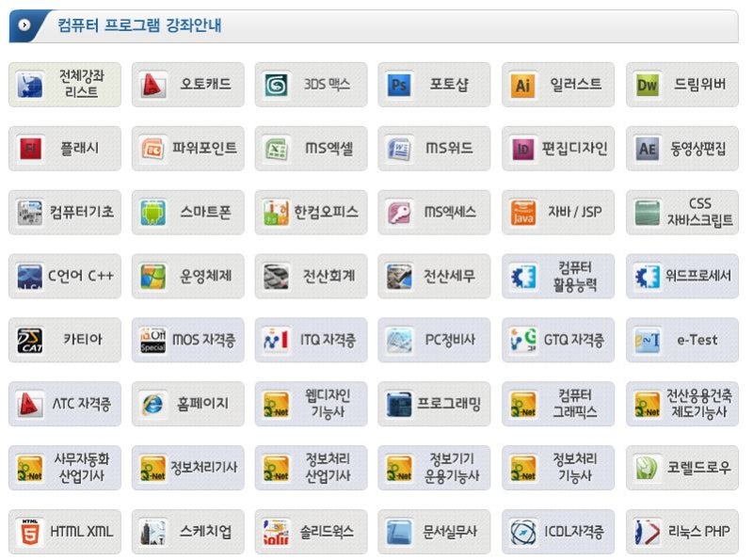Select the PC정비사 link
753x560 pixels.
tap(434, 340)
